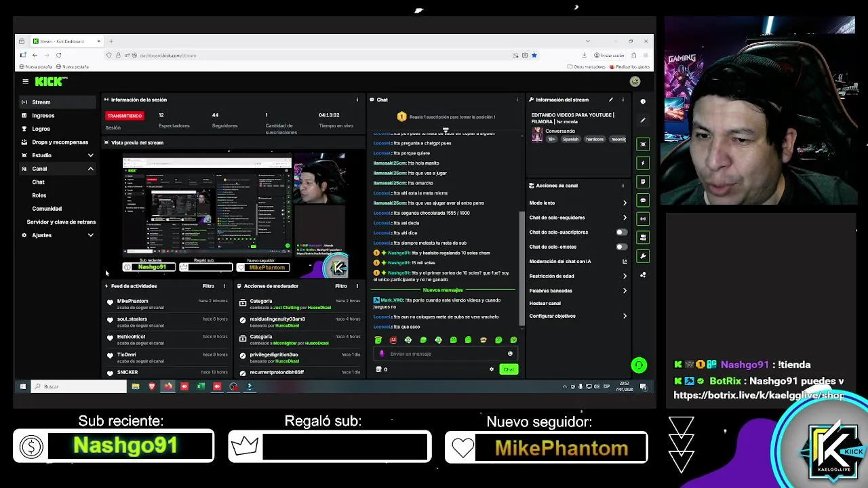Toggle the stream preview widget icon in sidebar
Viewport: 868px width, 488px height.
tap(644, 144)
